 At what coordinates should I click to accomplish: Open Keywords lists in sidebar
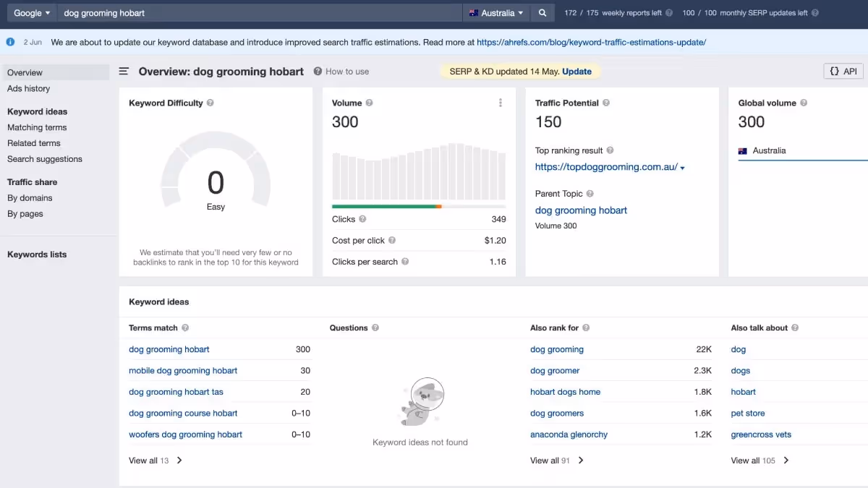(x=37, y=254)
